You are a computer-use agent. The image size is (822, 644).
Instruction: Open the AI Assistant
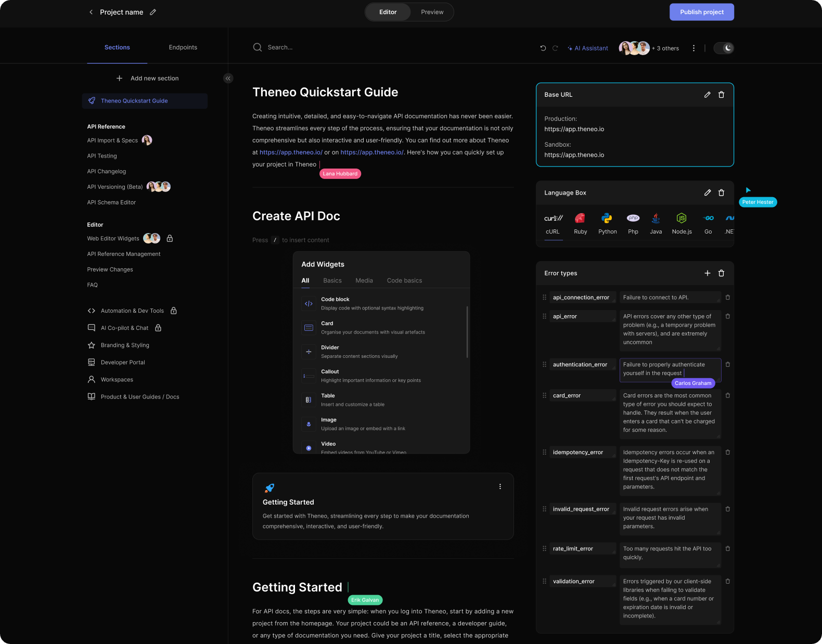[587, 48]
